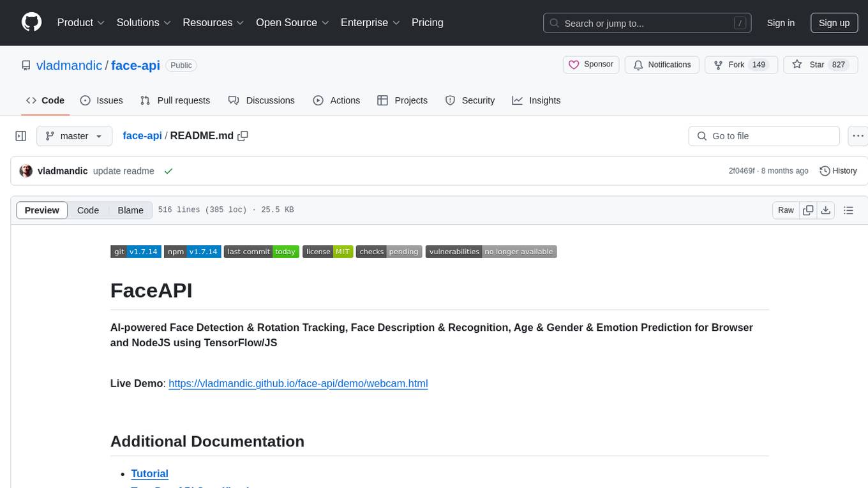Click the 516 lines file info text
Image resolution: width=868 pixels, height=488 pixels.
[226, 210]
